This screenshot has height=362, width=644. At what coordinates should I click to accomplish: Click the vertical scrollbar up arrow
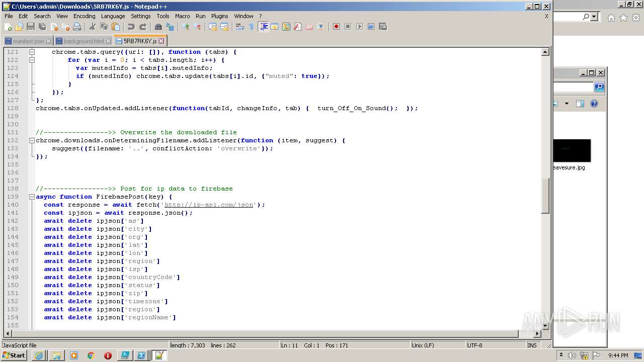pyautogui.click(x=545, y=52)
